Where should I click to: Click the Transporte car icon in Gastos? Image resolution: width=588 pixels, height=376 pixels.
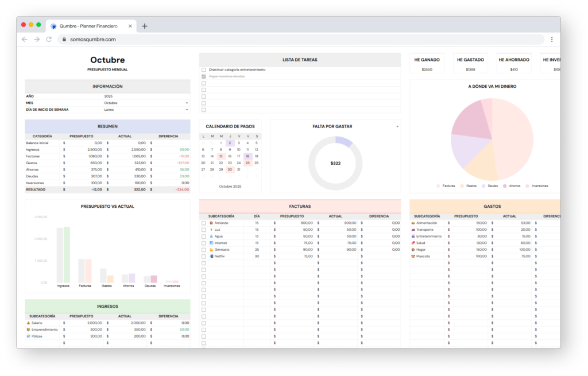tap(413, 230)
